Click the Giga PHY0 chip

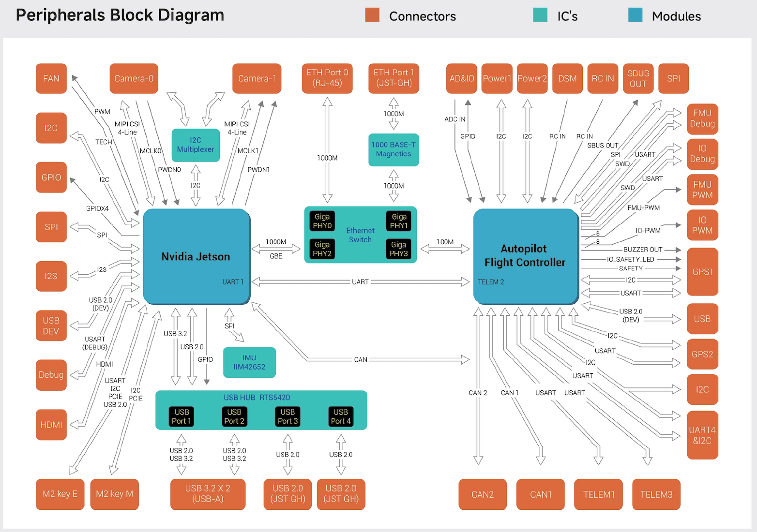tap(322, 221)
